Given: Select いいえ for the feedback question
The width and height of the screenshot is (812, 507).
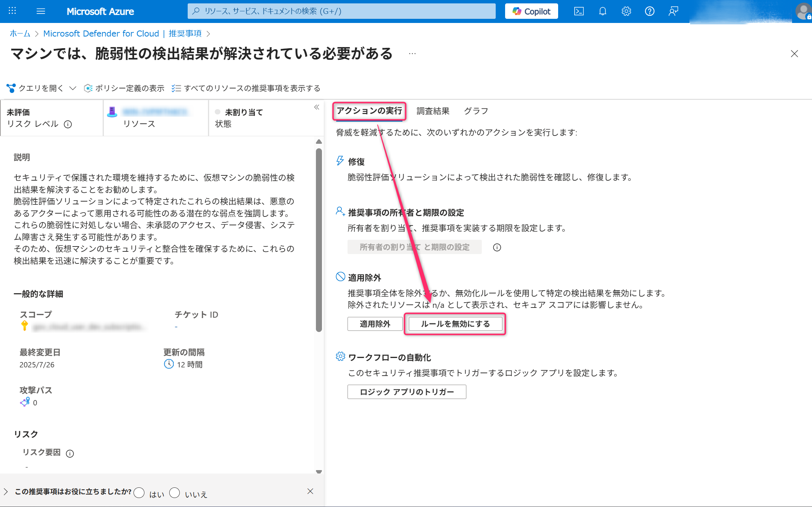Looking at the screenshot, I should [x=175, y=493].
